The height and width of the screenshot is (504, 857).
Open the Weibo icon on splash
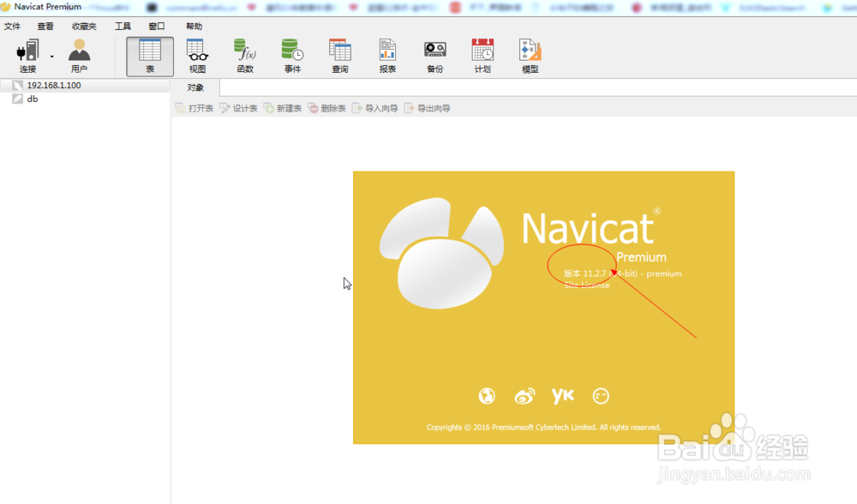click(x=524, y=396)
